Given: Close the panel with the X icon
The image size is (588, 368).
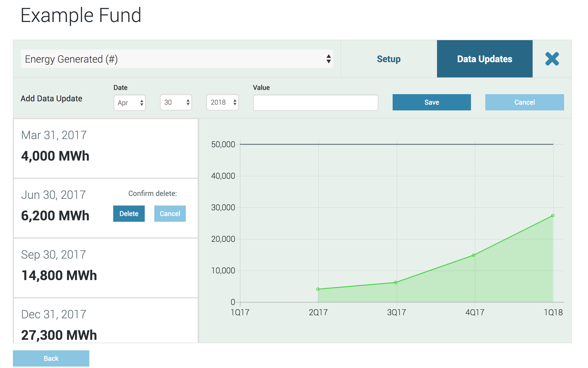Looking at the screenshot, I should [x=552, y=59].
